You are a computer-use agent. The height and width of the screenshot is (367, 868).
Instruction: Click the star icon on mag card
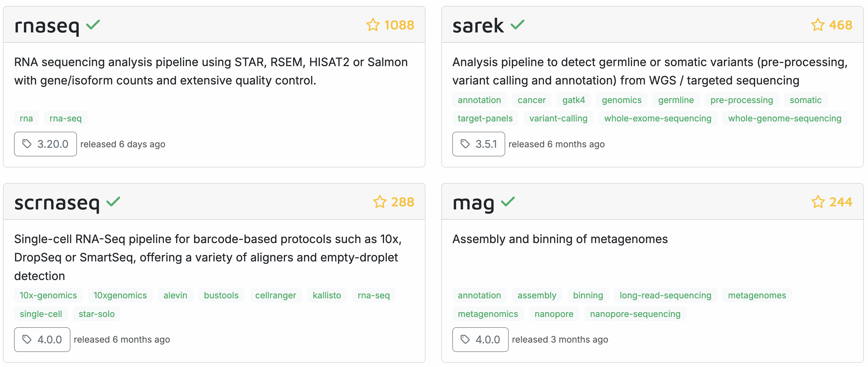[x=818, y=202]
